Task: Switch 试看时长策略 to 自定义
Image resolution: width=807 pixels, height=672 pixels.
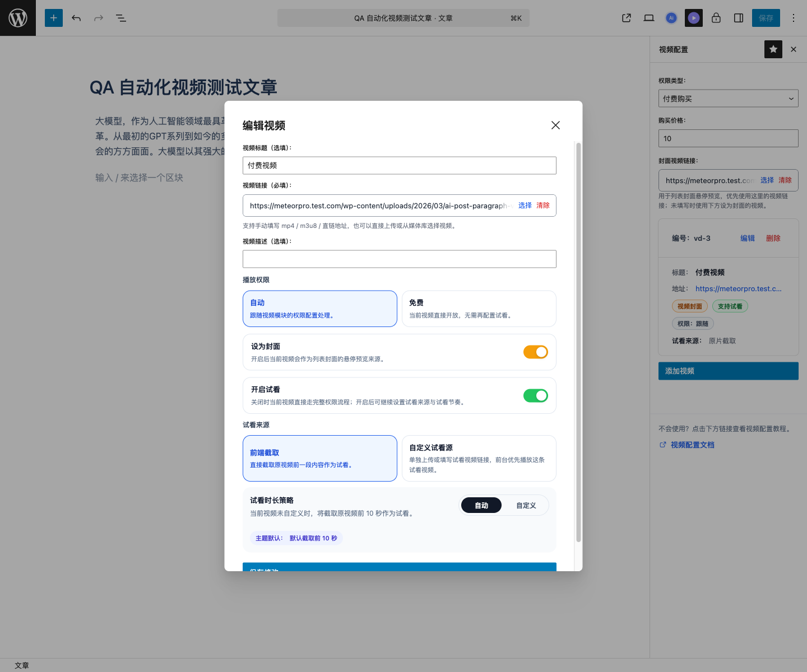Action: pos(526,505)
